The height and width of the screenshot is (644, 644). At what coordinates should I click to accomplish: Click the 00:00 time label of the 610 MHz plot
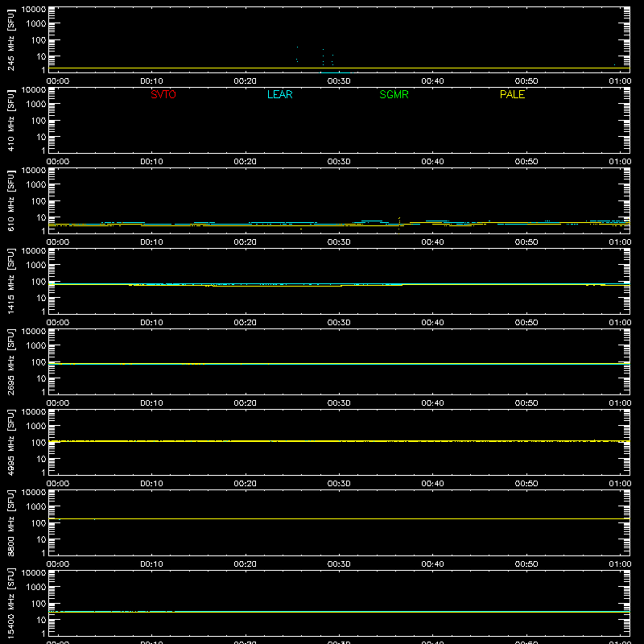tap(58, 242)
